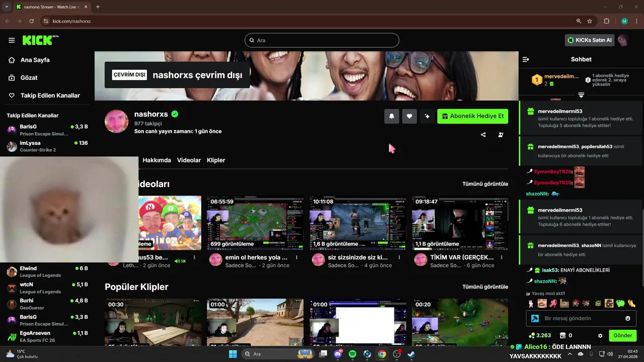
Task: Open imLyssa Counter-Strike 2 channel
Action: point(47,146)
